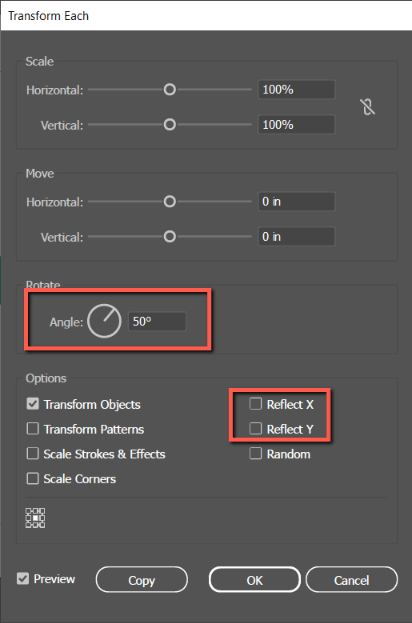
Task: Click the Angle input field showing 50°
Action: pyautogui.click(x=157, y=321)
